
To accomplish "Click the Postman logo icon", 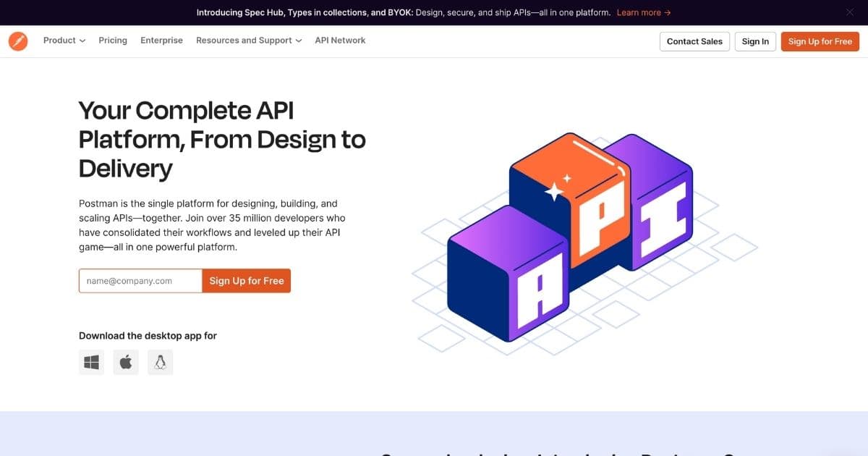I will [x=18, y=41].
